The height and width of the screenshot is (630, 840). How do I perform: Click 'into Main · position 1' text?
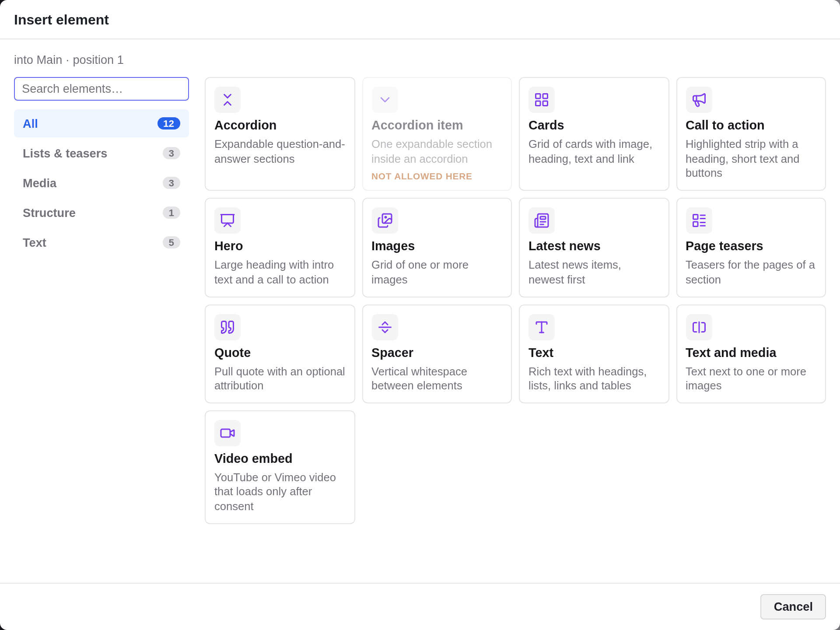tap(69, 60)
